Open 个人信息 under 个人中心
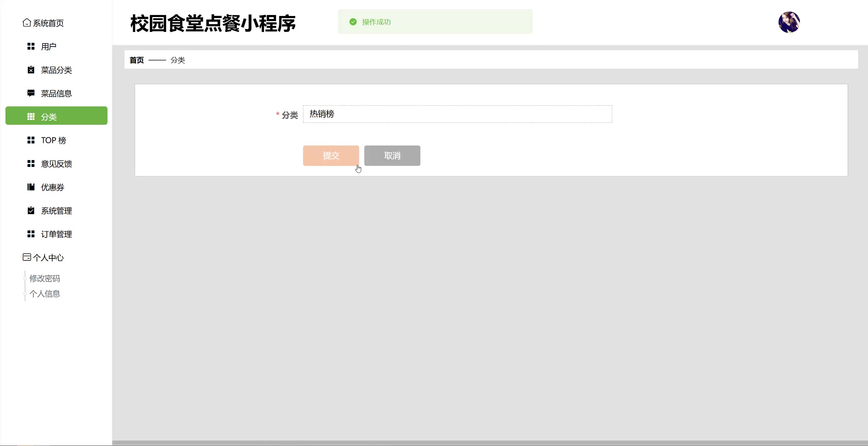Viewport: 868px width, 446px height. point(45,294)
